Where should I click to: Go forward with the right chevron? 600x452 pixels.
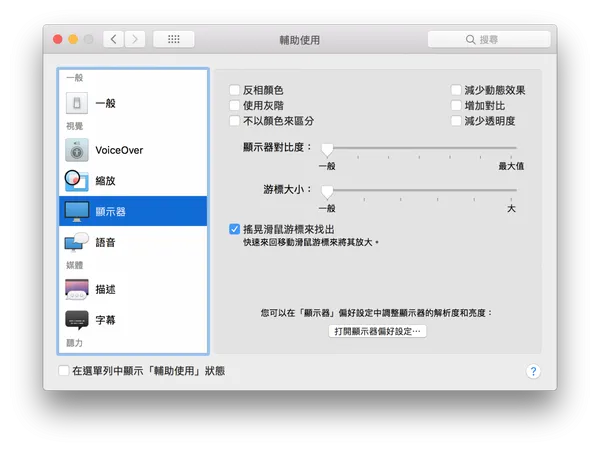tap(135, 39)
